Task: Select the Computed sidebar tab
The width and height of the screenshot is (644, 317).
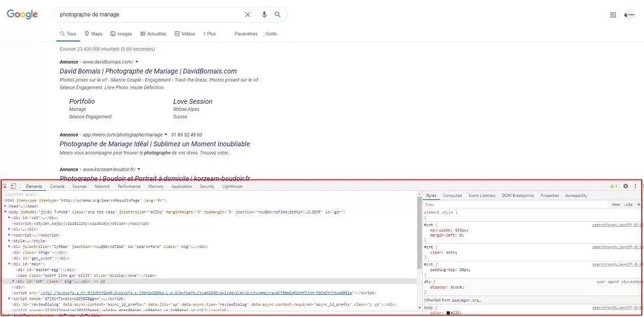Action: (x=452, y=196)
